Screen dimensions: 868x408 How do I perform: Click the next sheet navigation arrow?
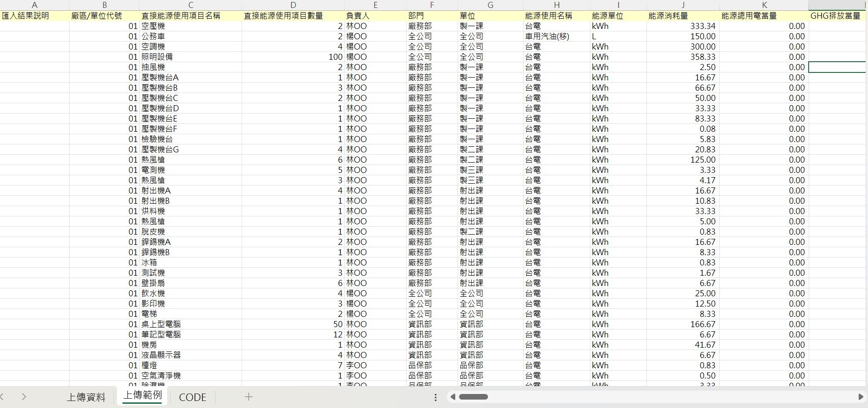24,397
